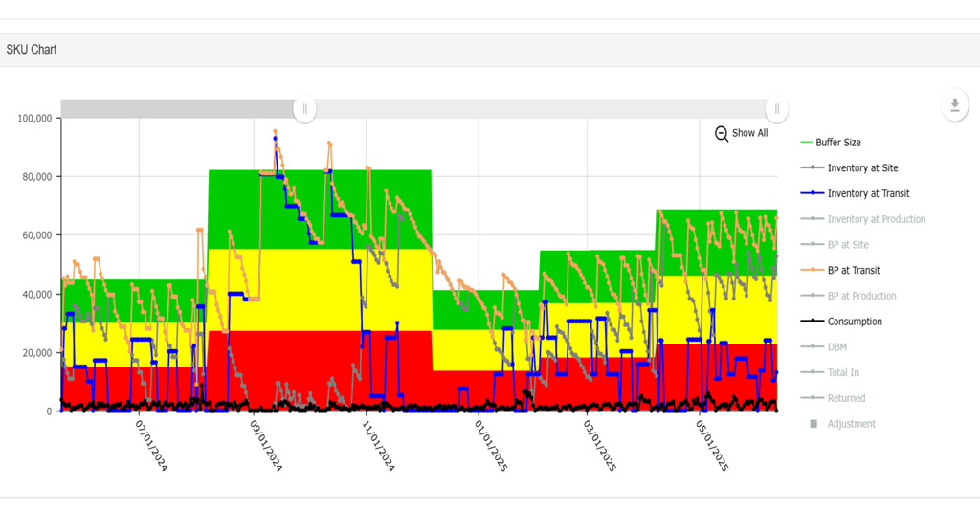Enable the Total In series
Viewport: 980px width, 511px height.
(840, 373)
